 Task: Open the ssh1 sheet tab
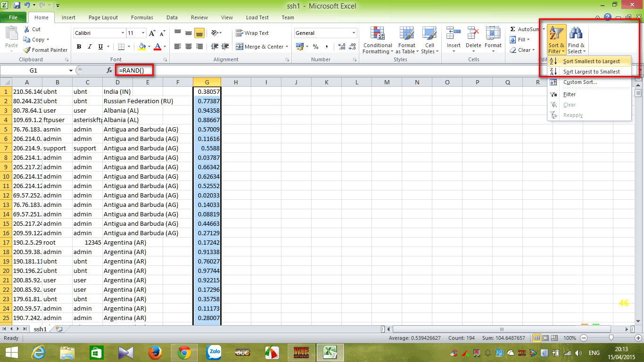40,329
